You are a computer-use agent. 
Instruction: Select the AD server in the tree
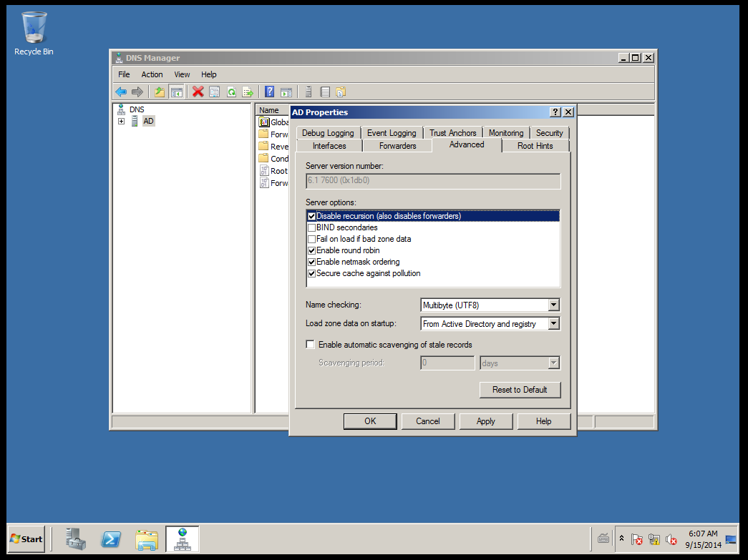[x=148, y=121]
